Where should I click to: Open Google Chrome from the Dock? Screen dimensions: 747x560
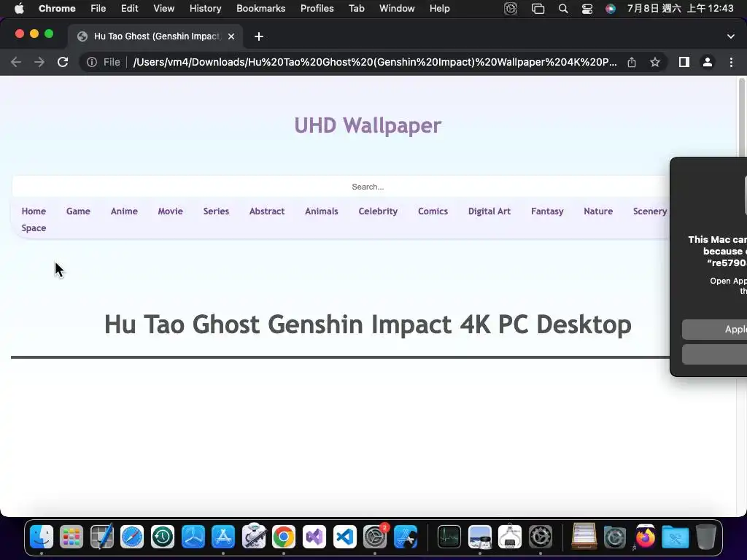pos(284,537)
